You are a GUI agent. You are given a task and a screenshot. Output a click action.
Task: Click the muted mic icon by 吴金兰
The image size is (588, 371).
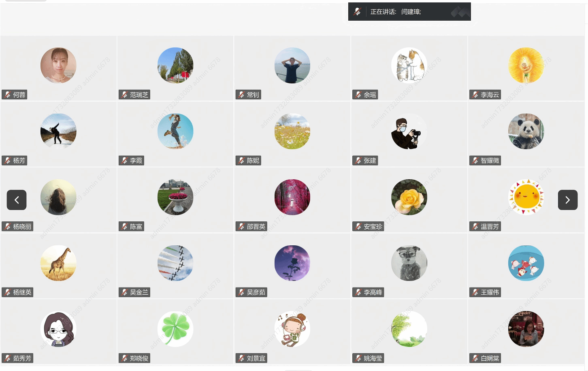124,292
